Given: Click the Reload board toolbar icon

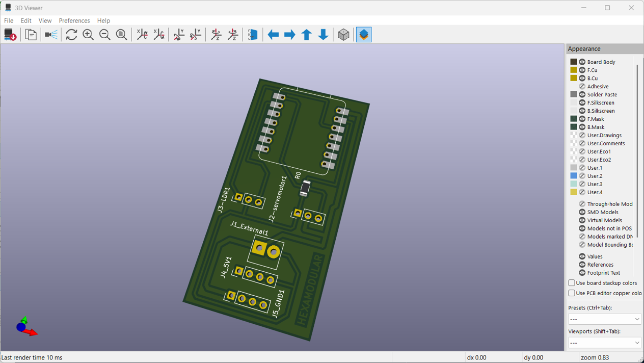Looking at the screenshot, I should click(10, 35).
